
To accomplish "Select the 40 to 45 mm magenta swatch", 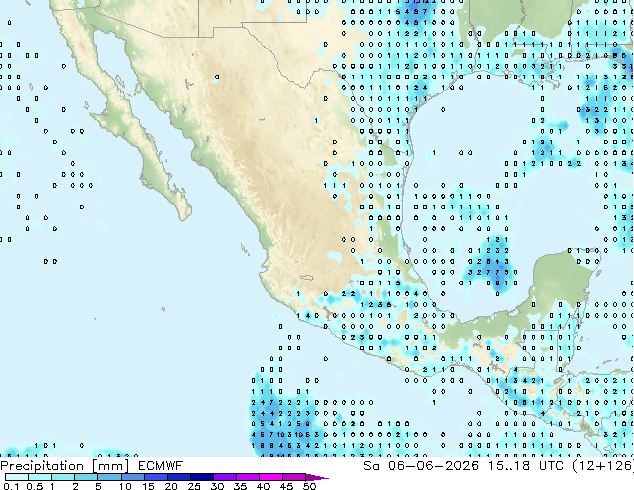I will click(x=271, y=477).
